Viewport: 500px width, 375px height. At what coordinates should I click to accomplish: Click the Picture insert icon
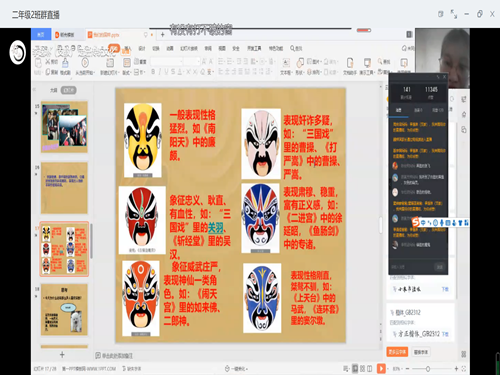309,61
